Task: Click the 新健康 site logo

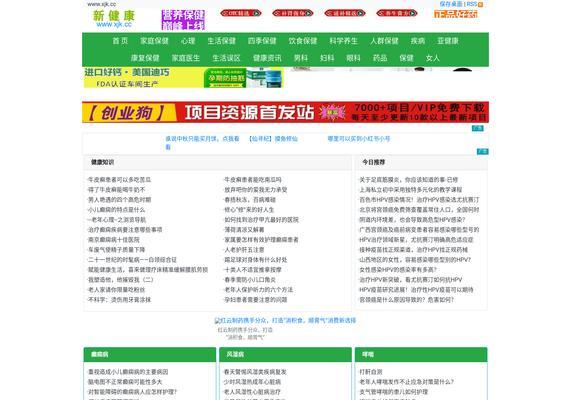Action: 114,19
